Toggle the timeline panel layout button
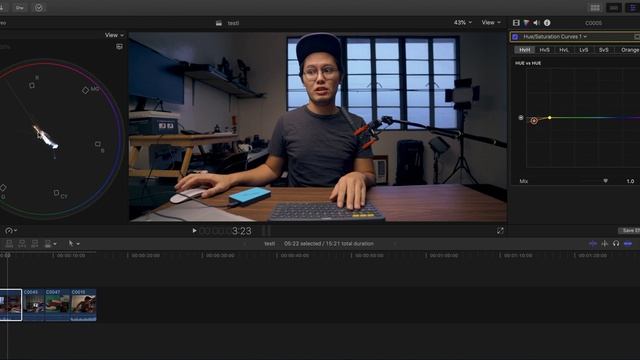640x360 pixels. [613, 8]
